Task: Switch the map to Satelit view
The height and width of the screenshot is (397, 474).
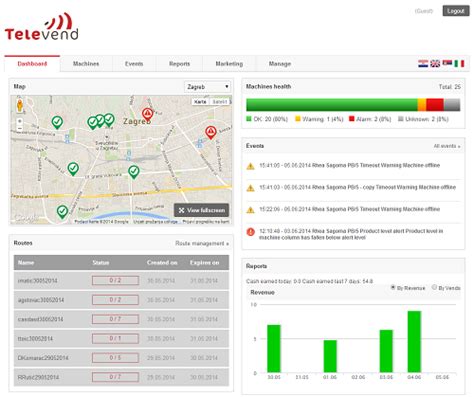Action: click(220, 102)
